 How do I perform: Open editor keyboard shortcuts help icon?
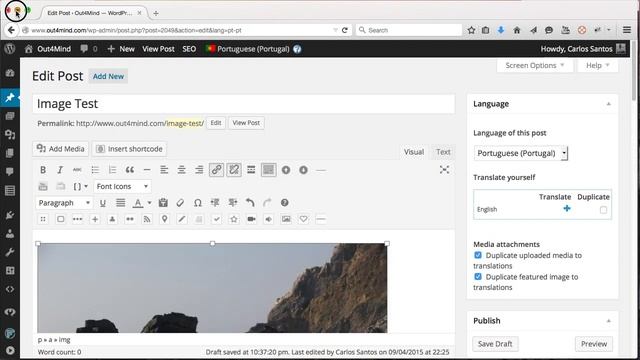pyautogui.click(x=284, y=203)
